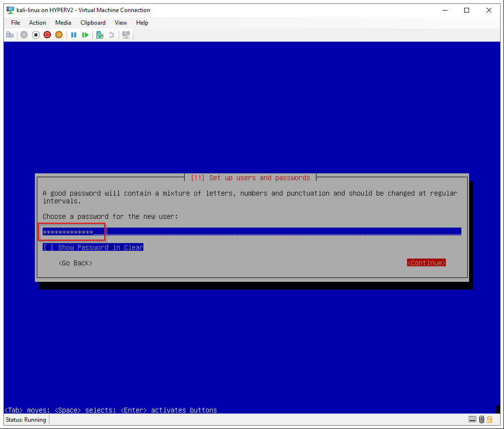Pause the virtual machine with the blue pause icon
504x429 pixels.
click(74, 35)
